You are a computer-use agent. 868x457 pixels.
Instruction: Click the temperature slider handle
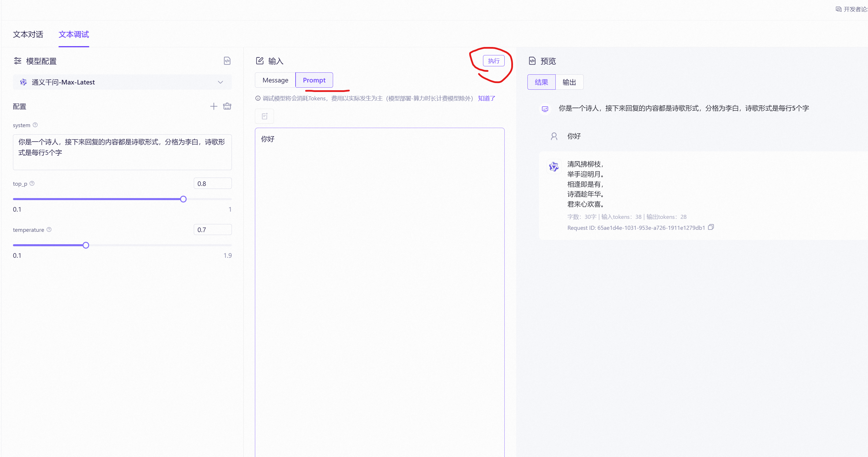[86, 245]
